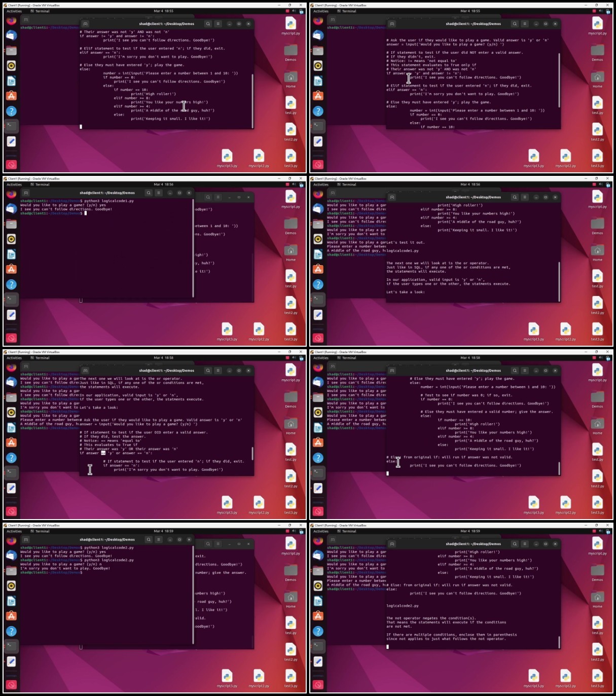Click front terminal's new-tab button, second-row left screenshot
Screen dimensions: 616x696
click(x=25, y=193)
